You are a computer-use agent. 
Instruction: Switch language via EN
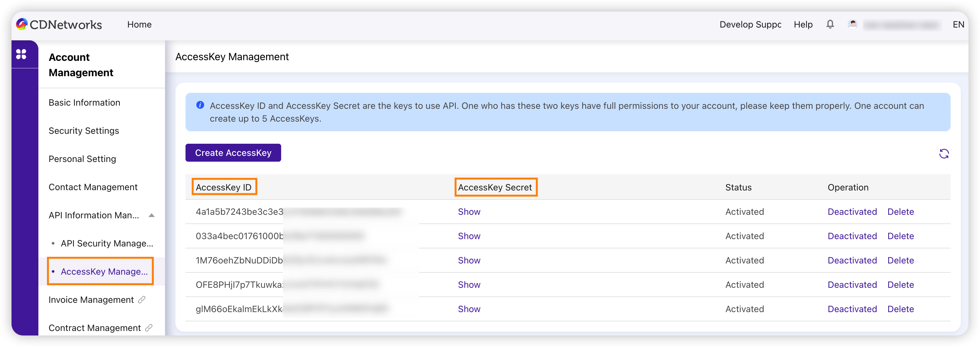(x=958, y=24)
